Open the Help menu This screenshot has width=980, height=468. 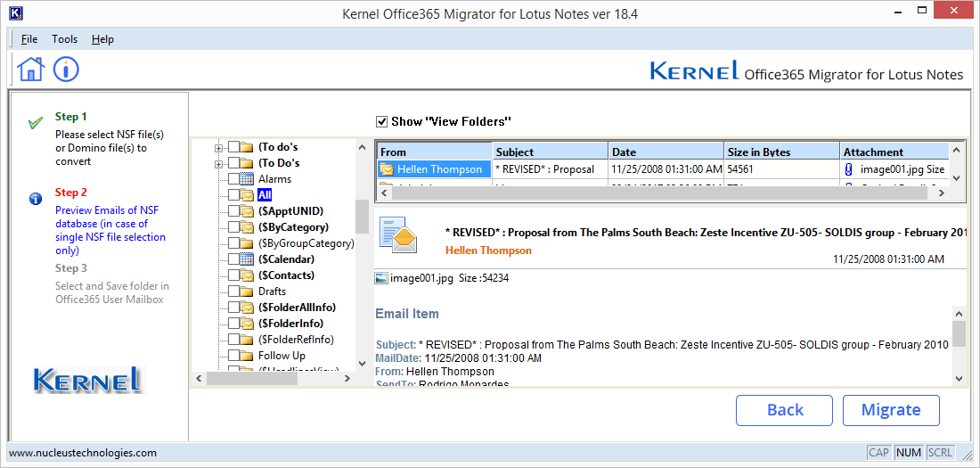pos(102,39)
